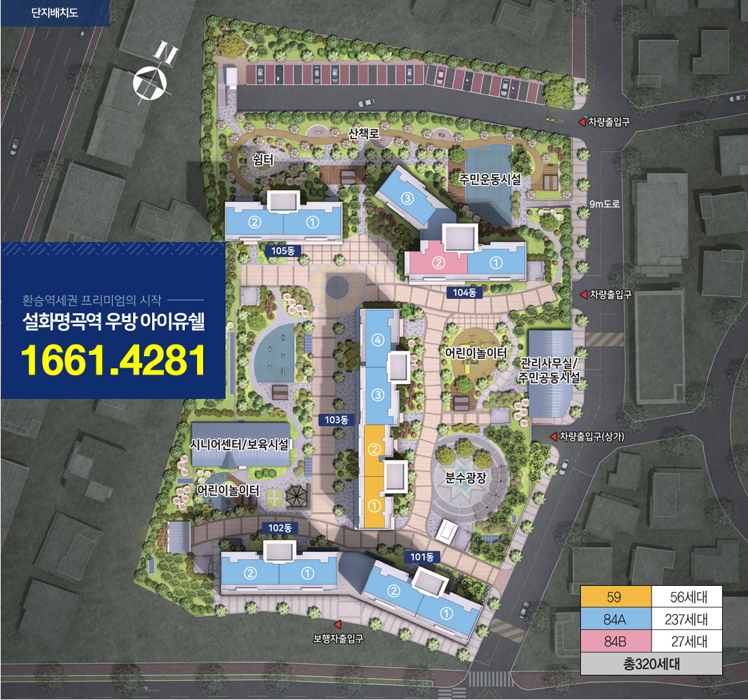Click the orange 59 legend swatch
The height and width of the screenshot is (700, 748).
point(616,597)
